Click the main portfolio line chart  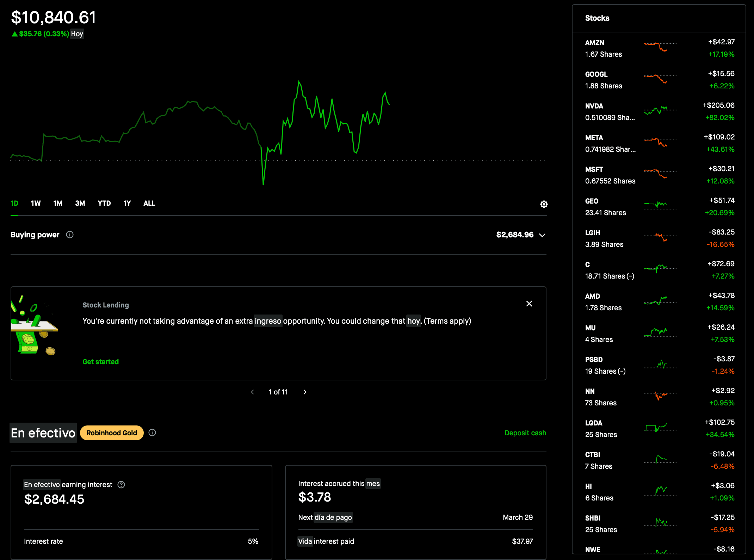278,133
